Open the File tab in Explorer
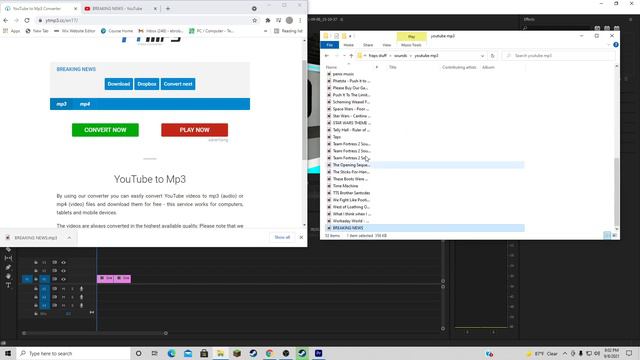Viewport: 640px width, 360px height. pos(330,44)
